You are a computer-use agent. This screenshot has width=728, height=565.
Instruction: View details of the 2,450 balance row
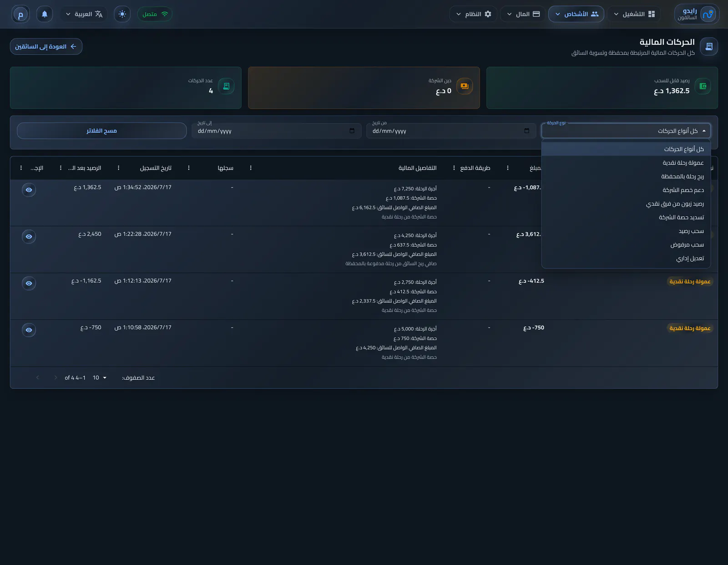[x=29, y=237]
